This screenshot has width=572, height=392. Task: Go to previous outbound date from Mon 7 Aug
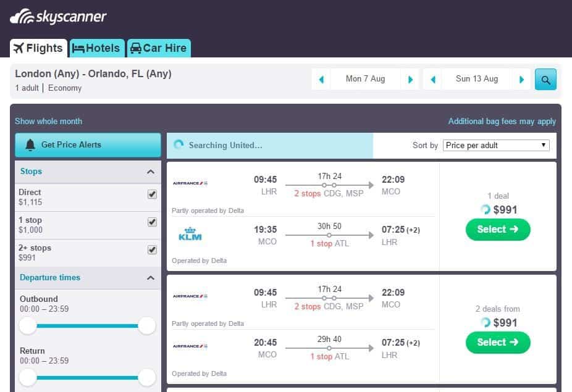321,79
